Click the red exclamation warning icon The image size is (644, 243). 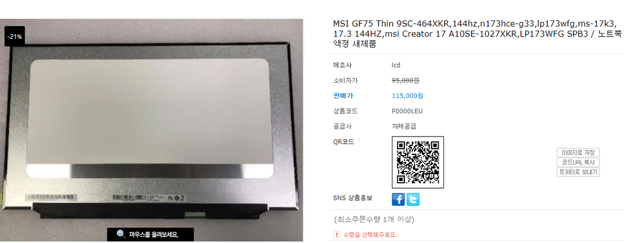[337, 235]
